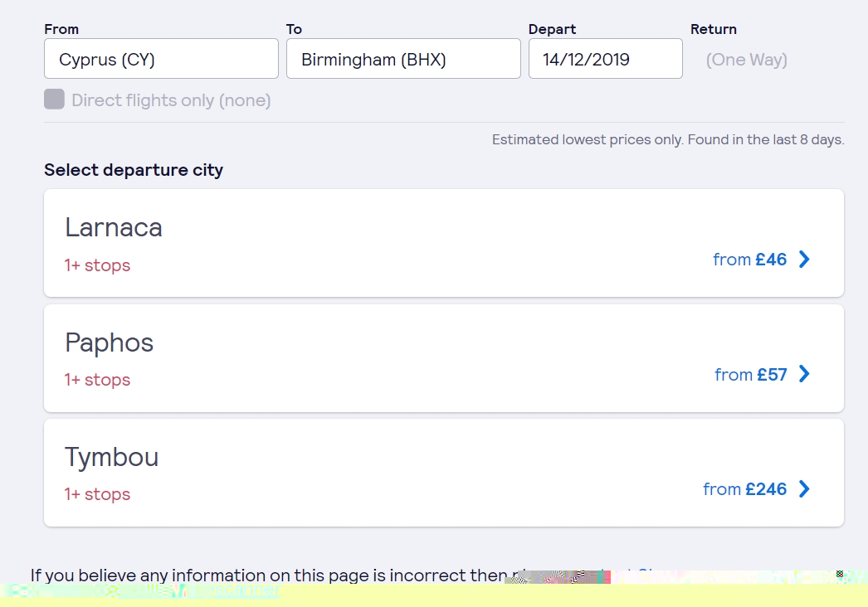Screen dimensions: 868x607
Task: Choose Paphos as departure city
Action: 109,342
